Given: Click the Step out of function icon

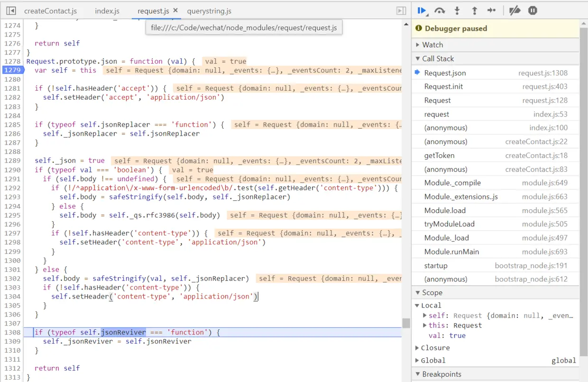Looking at the screenshot, I should 474,10.
